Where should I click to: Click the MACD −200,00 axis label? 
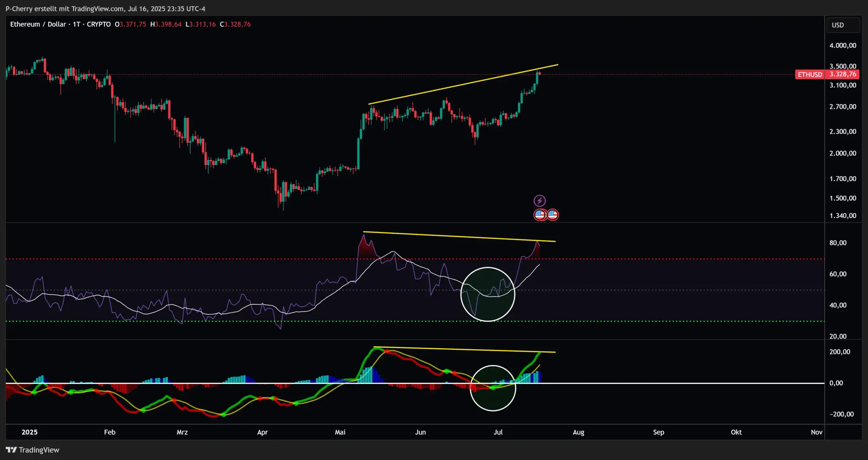[x=842, y=414]
